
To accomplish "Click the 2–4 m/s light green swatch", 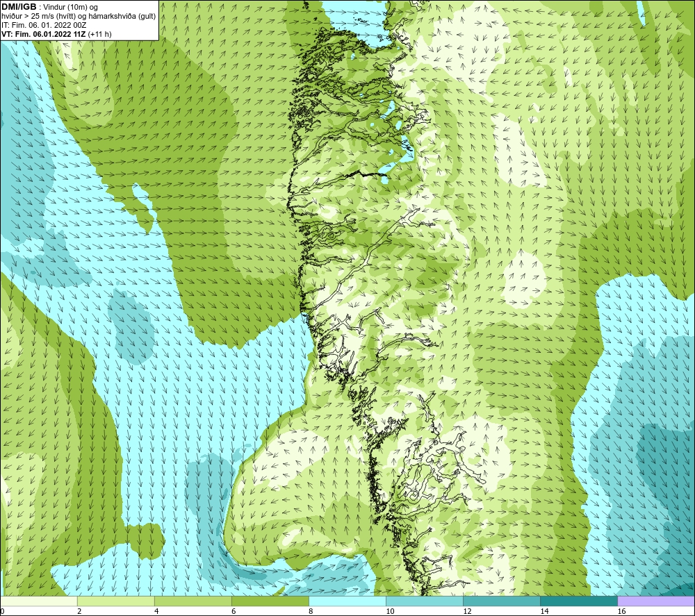I will coord(115,601).
